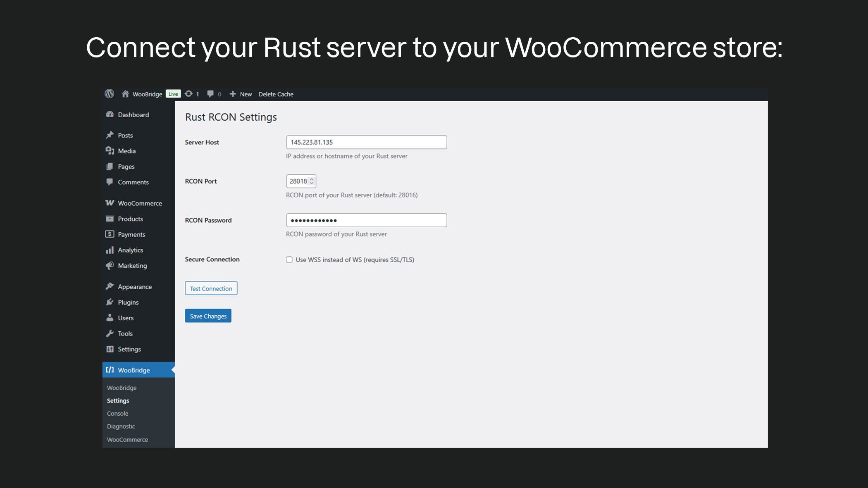This screenshot has width=868, height=488.
Task: Enable Use WSS instead of WS checkbox
Action: (289, 259)
